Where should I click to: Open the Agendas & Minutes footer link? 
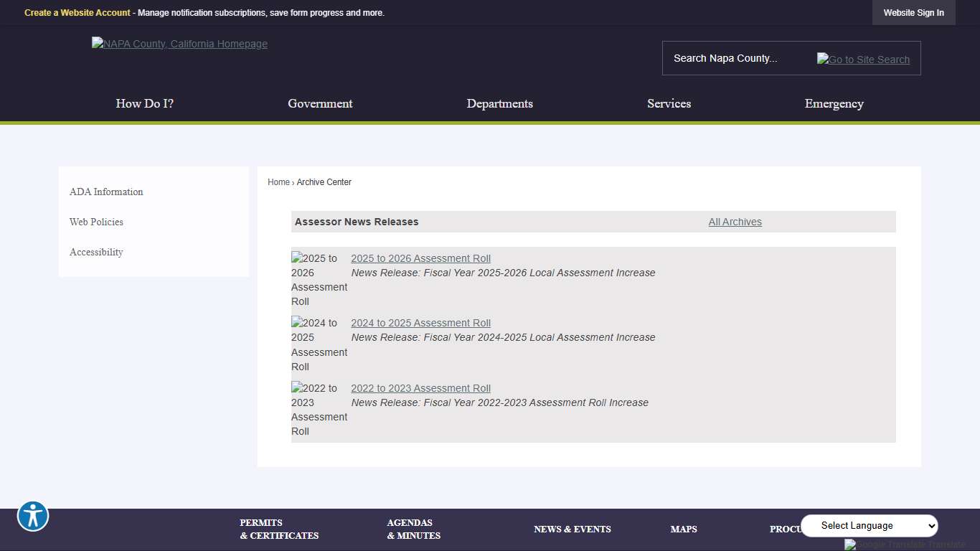click(x=413, y=529)
